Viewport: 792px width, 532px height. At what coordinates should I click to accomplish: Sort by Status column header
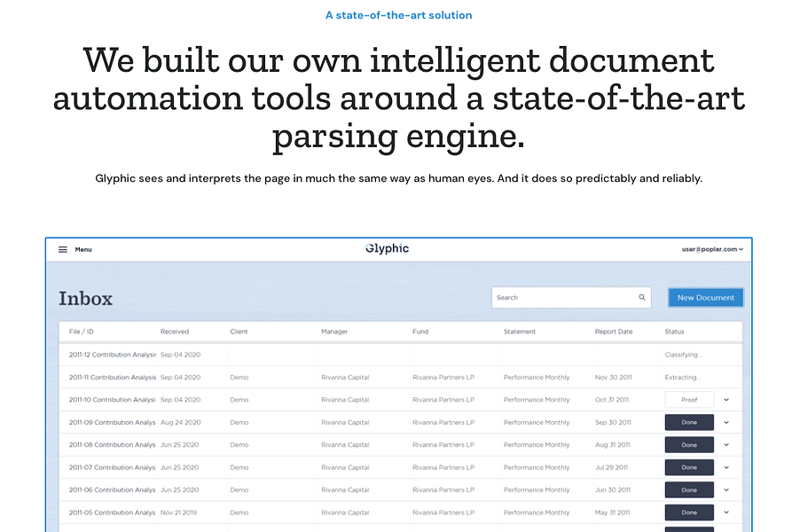(674, 332)
